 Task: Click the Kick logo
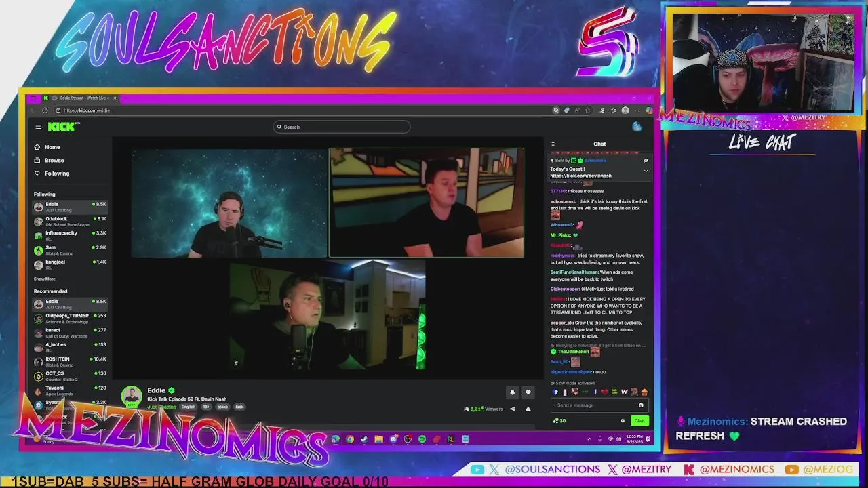click(63, 127)
